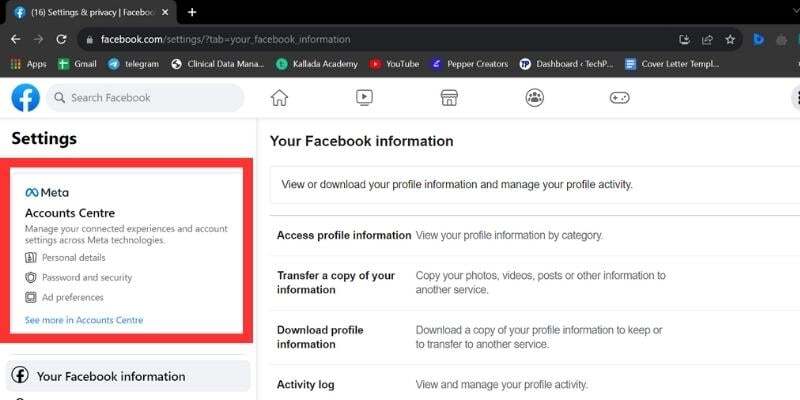Open the Bing extension icon
This screenshot has height=400, width=800.
759,39
